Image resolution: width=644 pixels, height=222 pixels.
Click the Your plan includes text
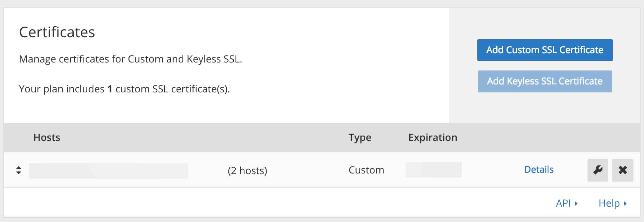[124, 89]
